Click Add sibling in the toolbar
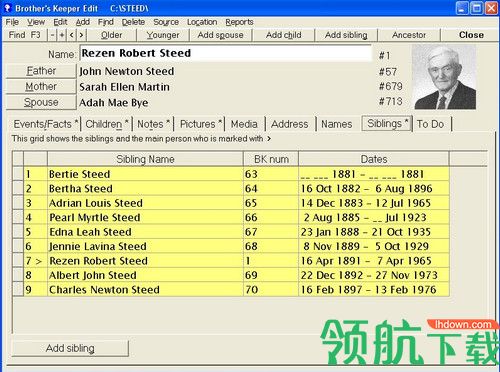This screenshot has width=500, height=372. (x=346, y=35)
